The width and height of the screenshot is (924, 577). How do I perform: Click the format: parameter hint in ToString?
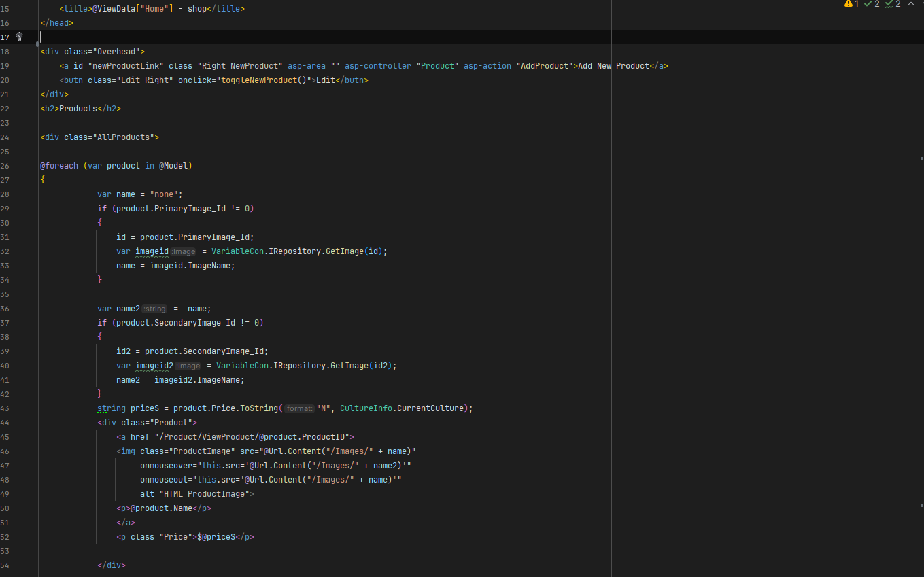point(298,408)
